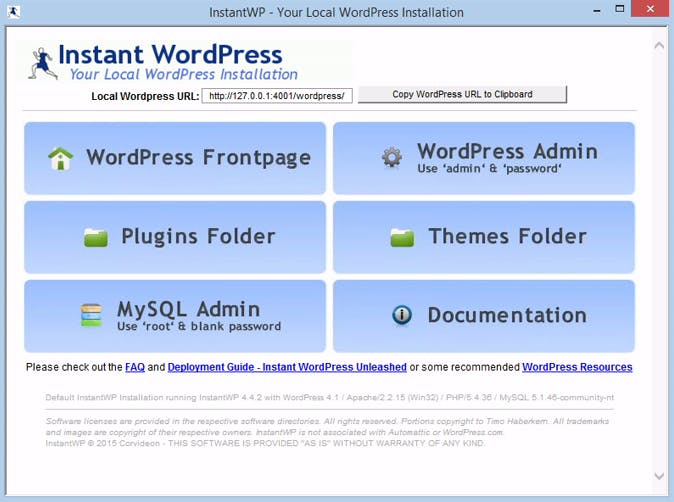Follow the FAQ link
The width and height of the screenshot is (674, 502).
(x=135, y=367)
